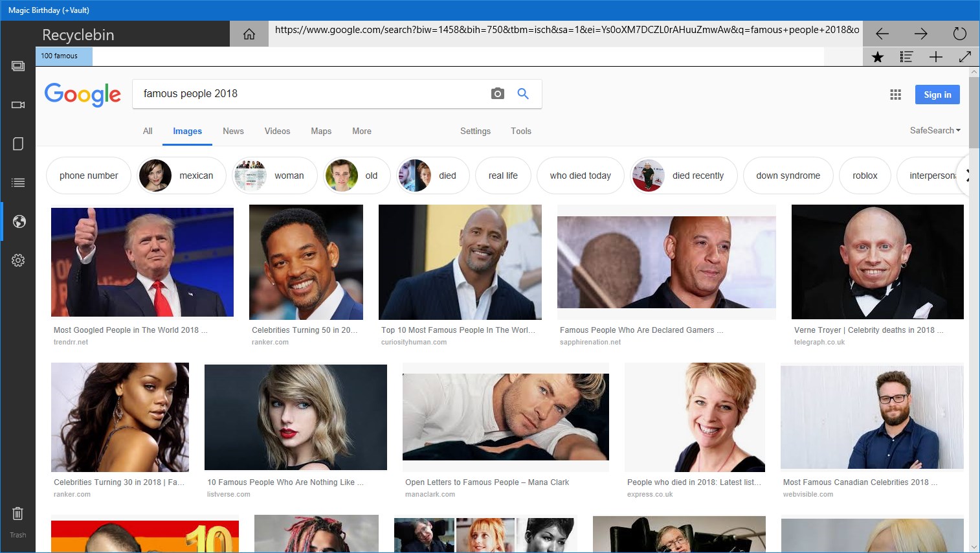Open SafeSearch dropdown
Screen dimensions: 980x553
pos(935,130)
